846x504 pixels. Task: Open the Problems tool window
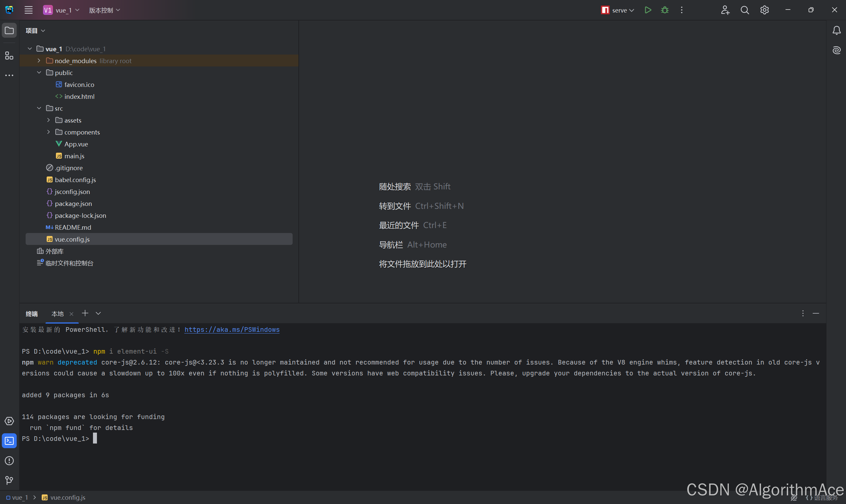[x=9, y=460]
